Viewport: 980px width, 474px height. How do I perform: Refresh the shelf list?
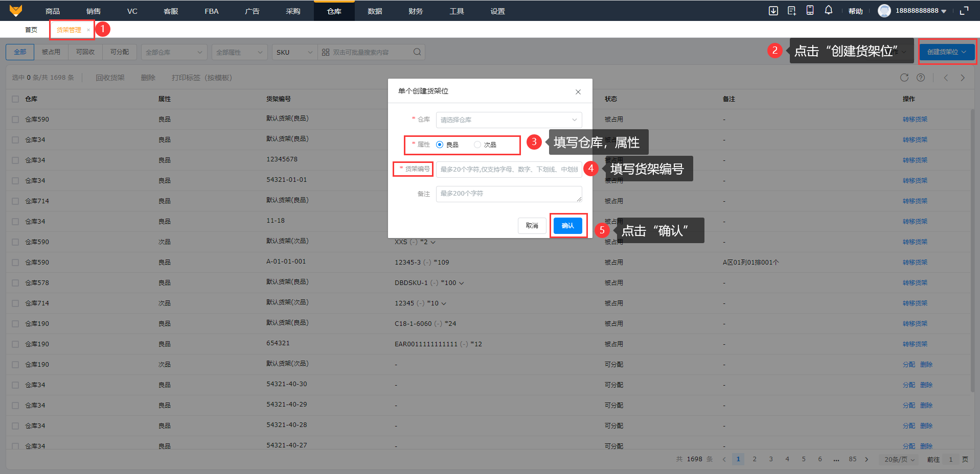point(904,78)
